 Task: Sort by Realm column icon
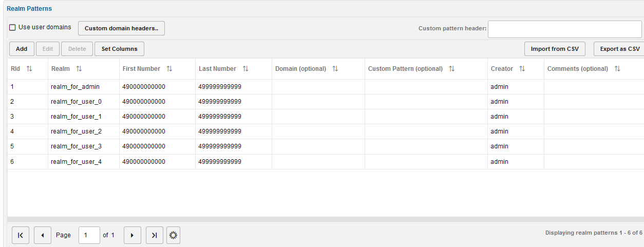point(79,69)
